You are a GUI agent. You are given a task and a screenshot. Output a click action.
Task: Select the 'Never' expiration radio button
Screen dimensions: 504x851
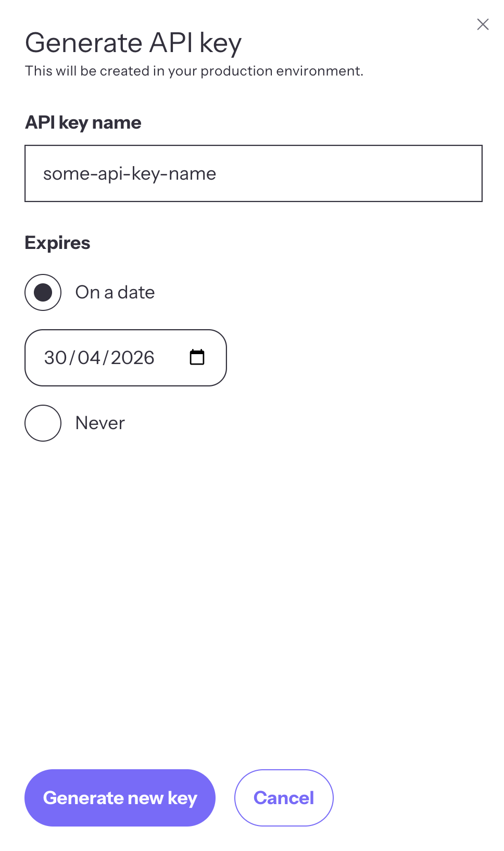pyautogui.click(x=43, y=423)
